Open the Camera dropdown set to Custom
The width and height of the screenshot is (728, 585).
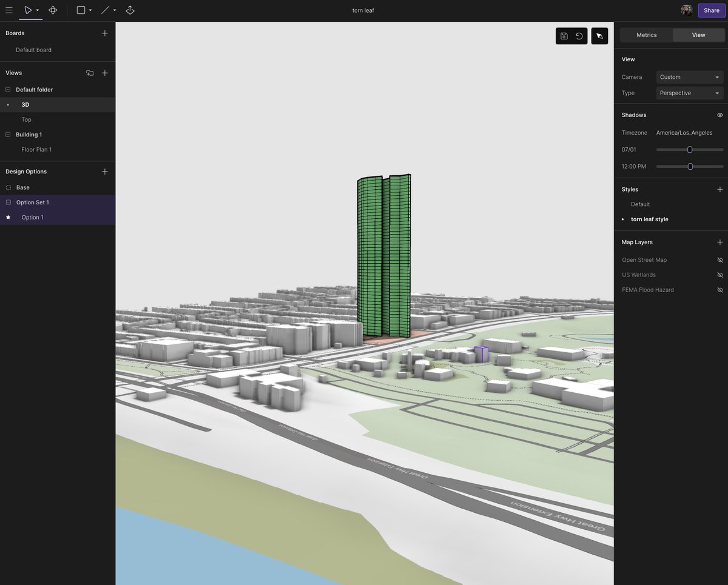[x=690, y=77]
